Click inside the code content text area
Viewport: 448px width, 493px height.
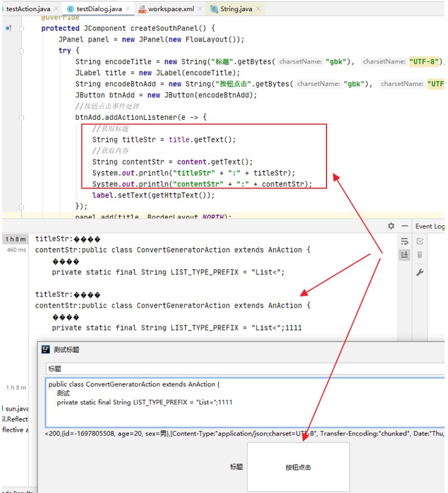pyautogui.click(x=245, y=402)
